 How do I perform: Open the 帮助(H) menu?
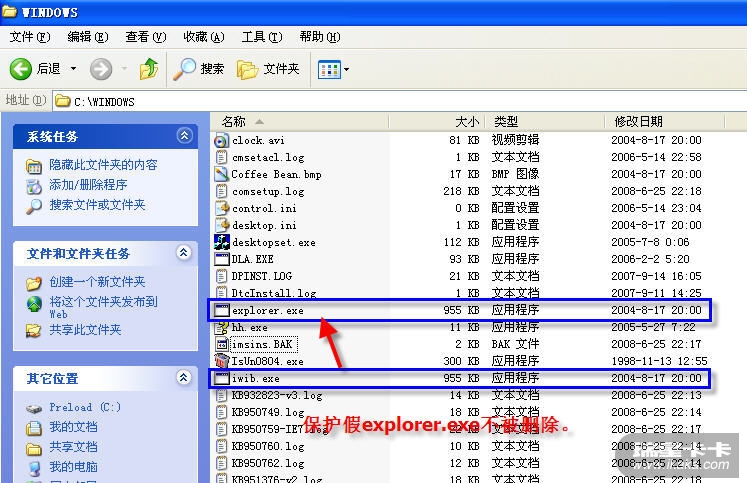pyautogui.click(x=320, y=37)
